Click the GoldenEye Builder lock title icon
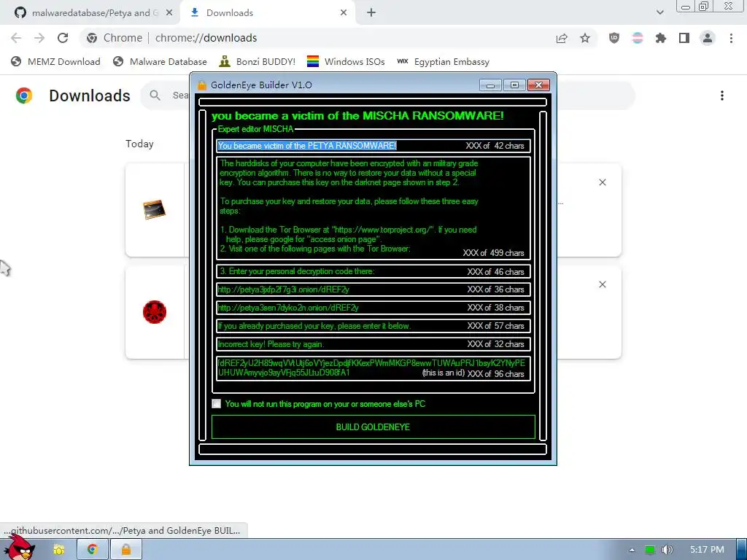Viewport: 747px width, 560px height. pyautogui.click(x=202, y=85)
